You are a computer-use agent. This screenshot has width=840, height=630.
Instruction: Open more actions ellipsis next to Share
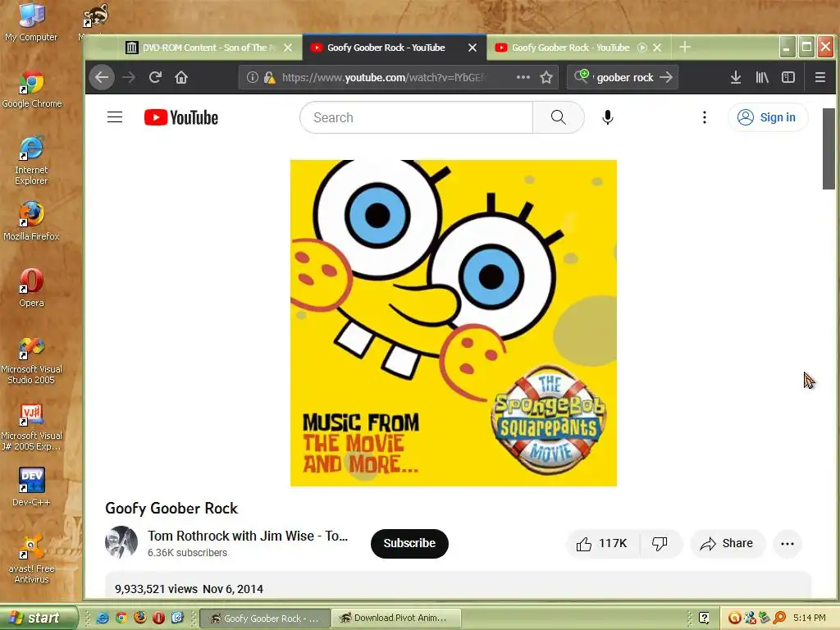click(787, 544)
